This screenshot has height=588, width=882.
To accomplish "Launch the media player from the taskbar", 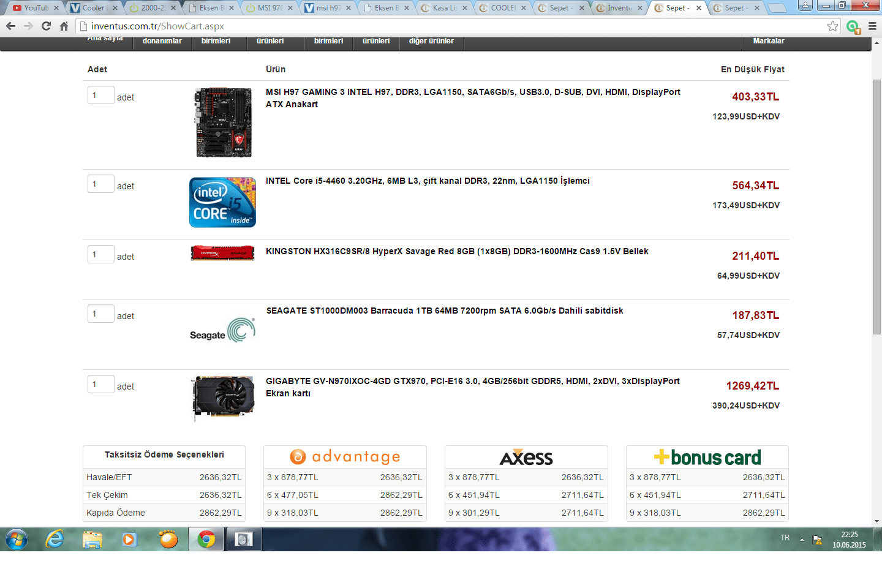I will (129, 540).
